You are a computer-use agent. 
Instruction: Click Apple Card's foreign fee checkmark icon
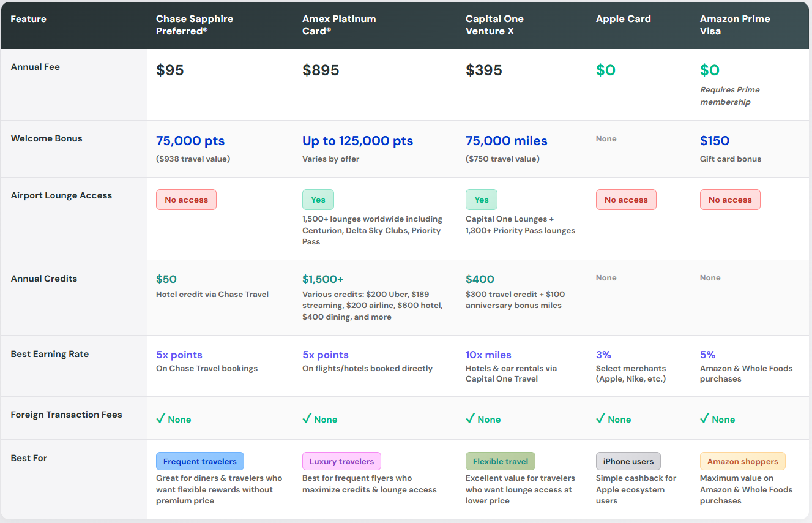click(x=600, y=418)
